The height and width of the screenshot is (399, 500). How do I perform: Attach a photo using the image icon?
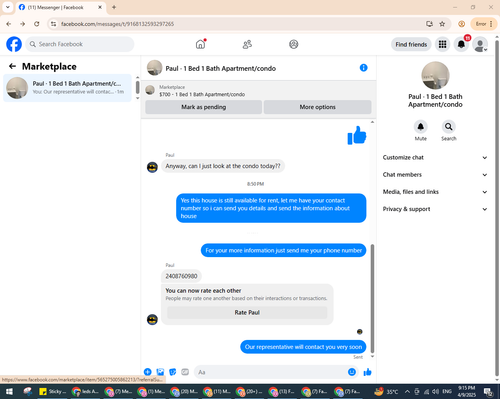tap(160, 372)
